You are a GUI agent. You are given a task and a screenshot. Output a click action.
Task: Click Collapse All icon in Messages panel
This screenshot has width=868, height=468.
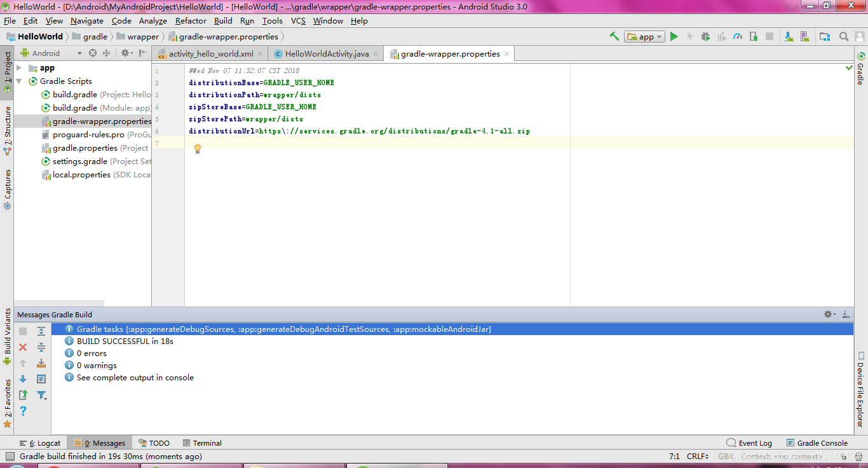[41, 347]
